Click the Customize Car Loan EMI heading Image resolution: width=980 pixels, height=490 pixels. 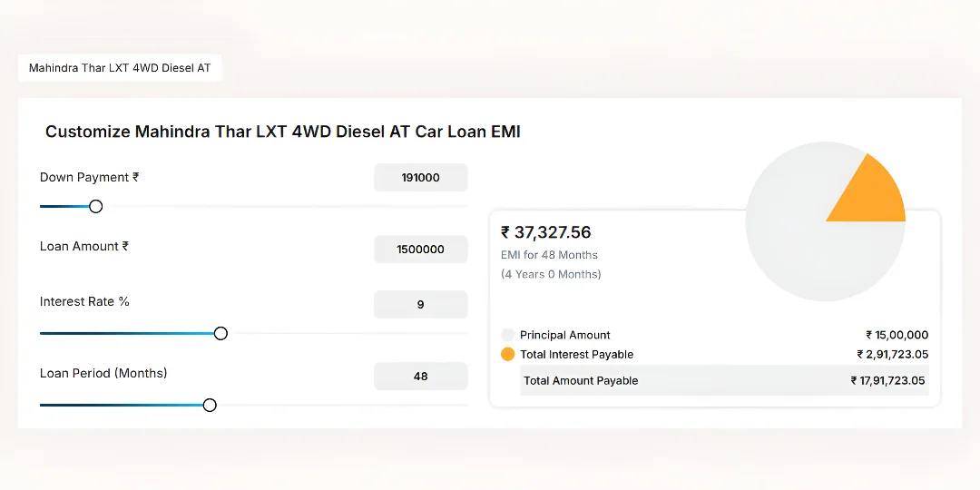tap(282, 132)
